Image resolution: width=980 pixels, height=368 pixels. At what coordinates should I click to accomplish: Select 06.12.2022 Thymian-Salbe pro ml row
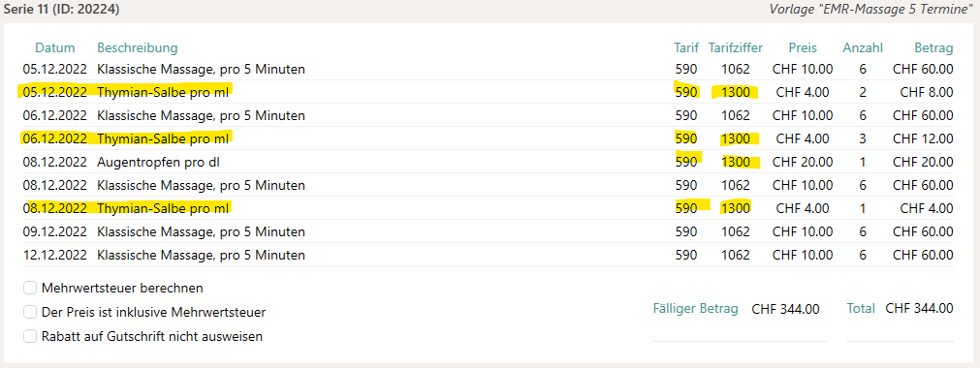pyautogui.click(x=489, y=138)
